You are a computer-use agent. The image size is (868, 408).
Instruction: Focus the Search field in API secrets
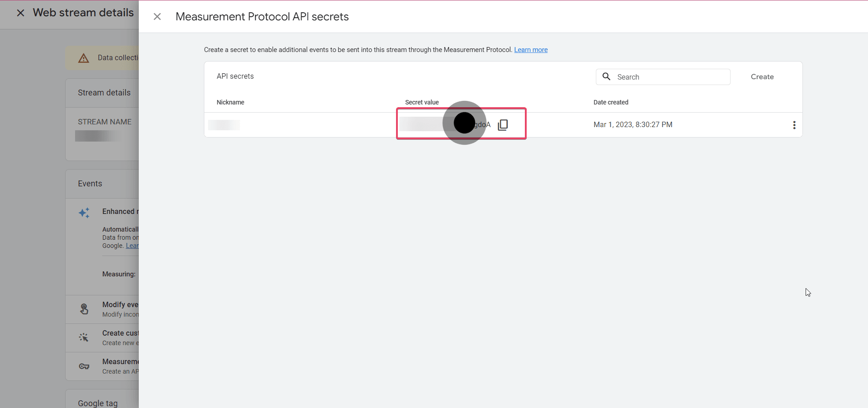click(x=669, y=77)
